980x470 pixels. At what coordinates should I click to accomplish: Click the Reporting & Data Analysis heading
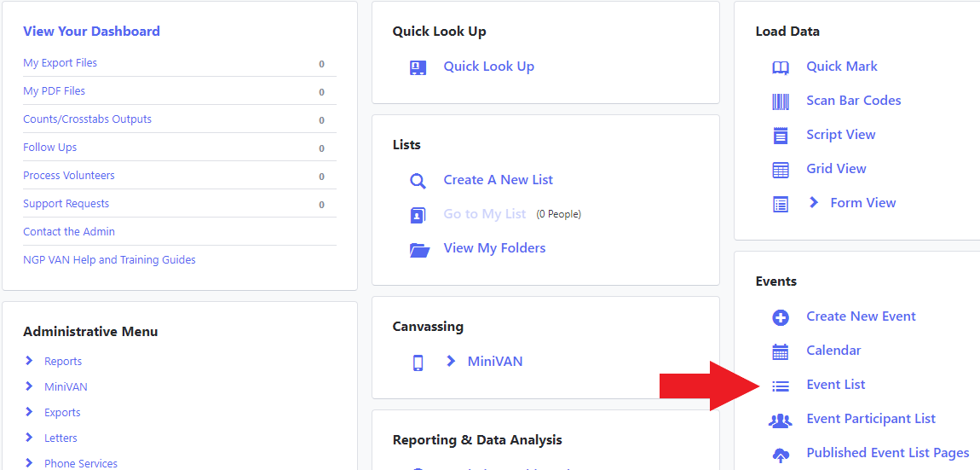pyautogui.click(x=477, y=440)
